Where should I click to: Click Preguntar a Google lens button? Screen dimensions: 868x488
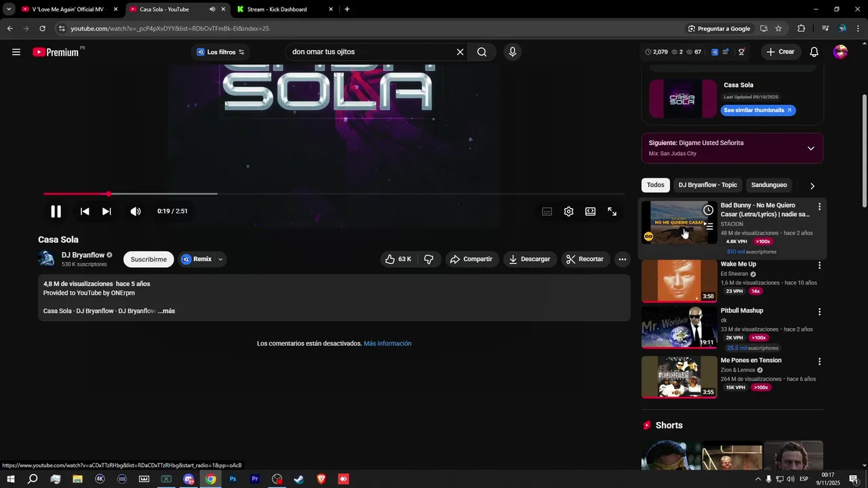[x=719, y=28]
